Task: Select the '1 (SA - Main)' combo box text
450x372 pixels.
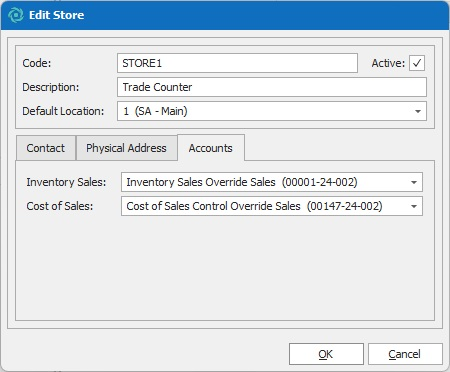Action: pos(155,111)
